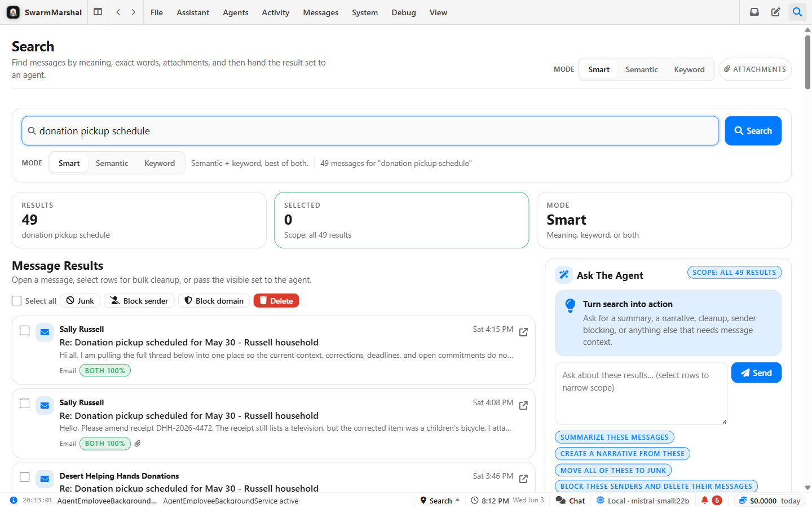The height and width of the screenshot is (508, 812).
Task: Choose Smart in the header mode selector
Action: click(x=599, y=69)
